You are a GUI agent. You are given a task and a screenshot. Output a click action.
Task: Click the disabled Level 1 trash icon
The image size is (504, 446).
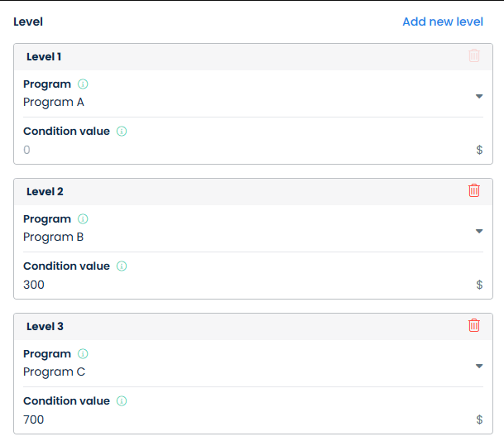click(x=474, y=55)
